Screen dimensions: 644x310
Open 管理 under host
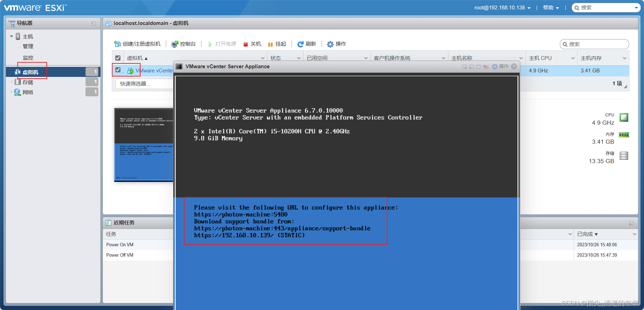click(28, 46)
